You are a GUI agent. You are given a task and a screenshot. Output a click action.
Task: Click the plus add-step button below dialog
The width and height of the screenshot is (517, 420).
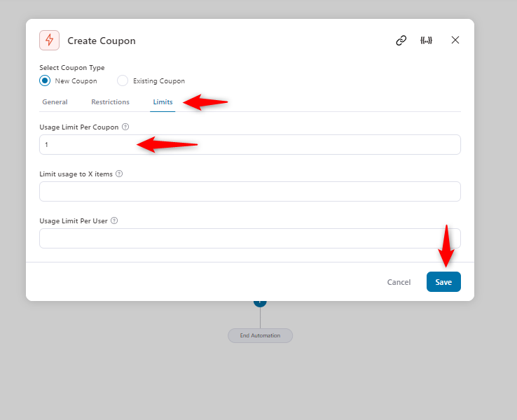[260, 303]
